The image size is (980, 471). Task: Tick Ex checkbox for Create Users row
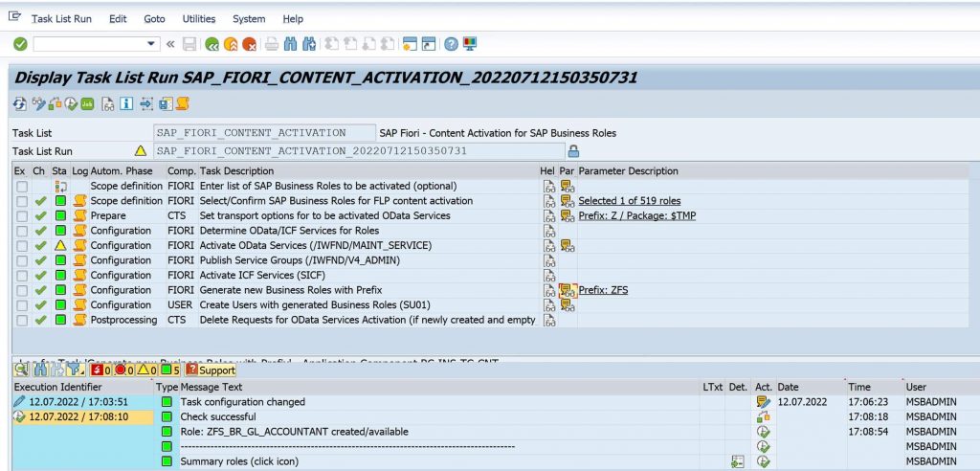click(x=22, y=305)
